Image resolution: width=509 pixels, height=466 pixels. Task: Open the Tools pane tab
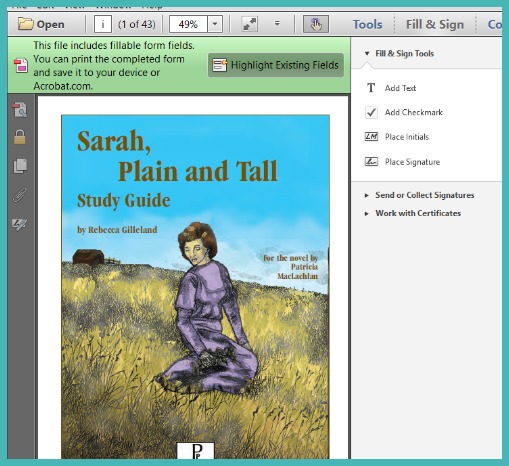coord(367,24)
